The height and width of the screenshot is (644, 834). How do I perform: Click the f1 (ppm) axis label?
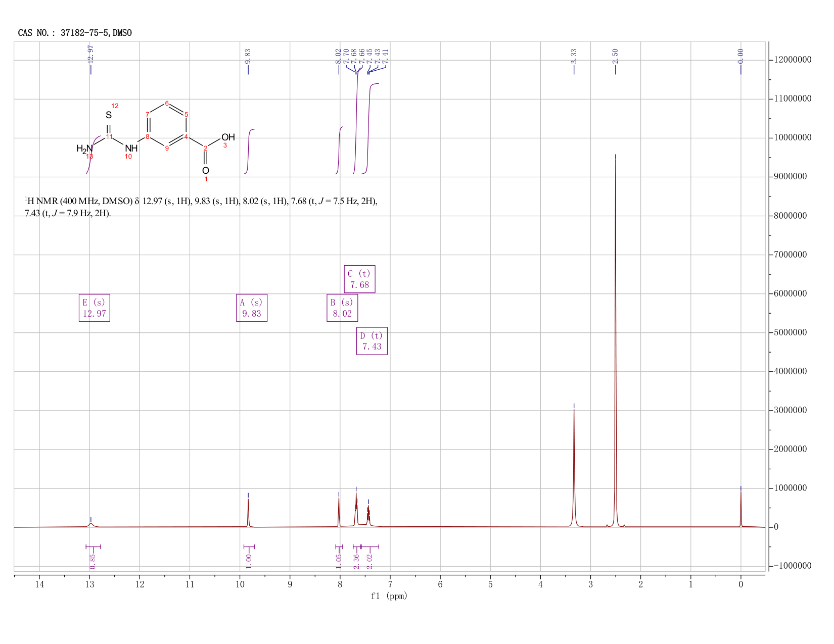389,596
